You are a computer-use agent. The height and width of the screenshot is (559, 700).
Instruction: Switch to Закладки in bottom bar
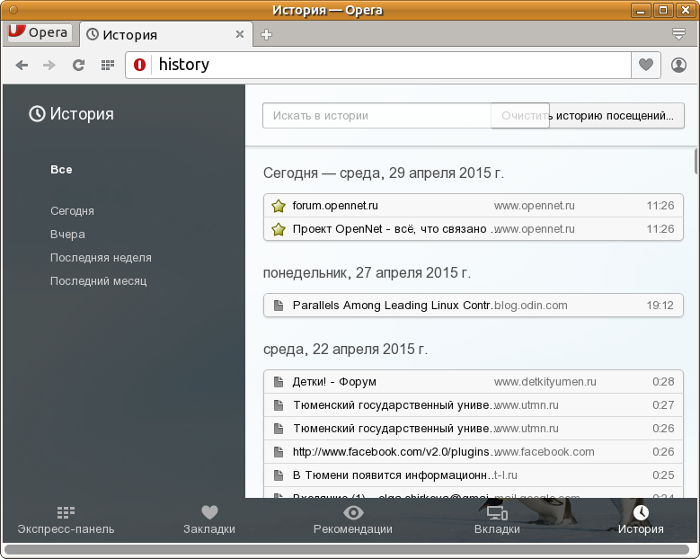coord(209,520)
